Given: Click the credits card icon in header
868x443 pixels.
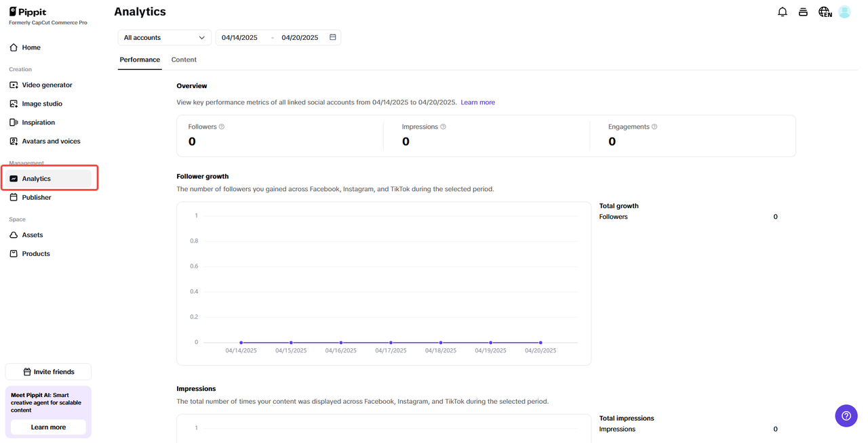Looking at the screenshot, I should tap(803, 12).
